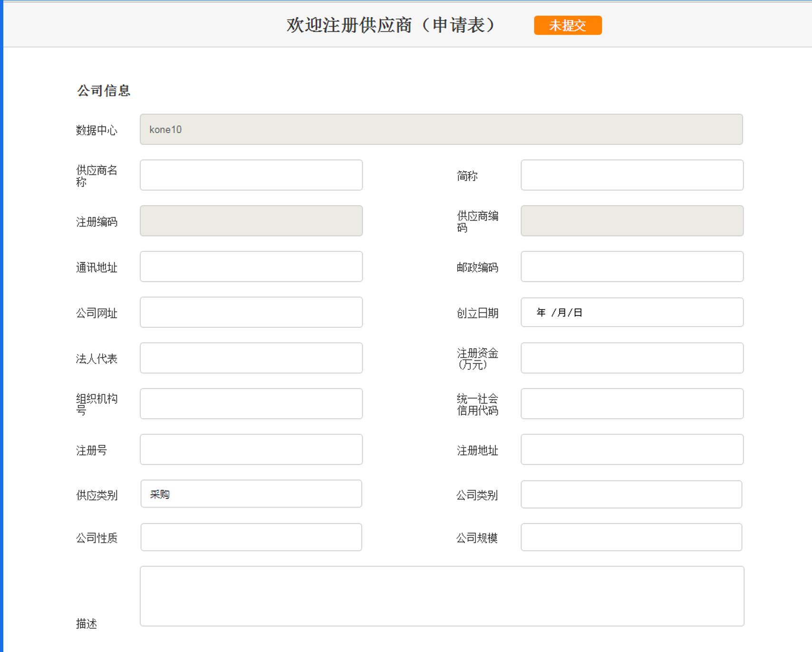Click the 公司网址 field

(x=251, y=312)
